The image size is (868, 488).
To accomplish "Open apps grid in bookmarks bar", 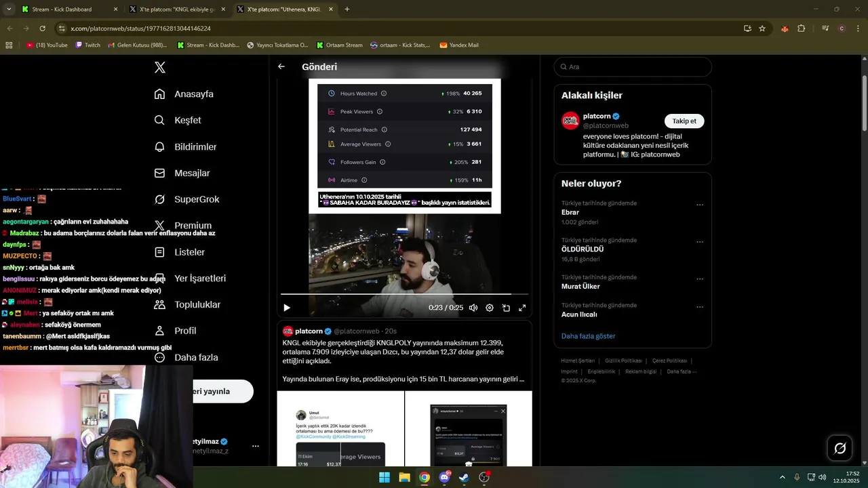I will [9, 45].
